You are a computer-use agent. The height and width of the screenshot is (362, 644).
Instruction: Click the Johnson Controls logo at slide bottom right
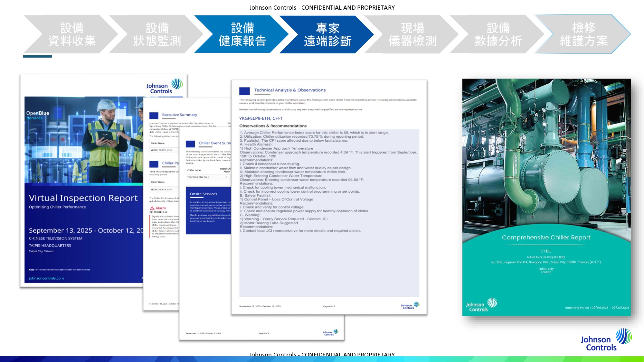pos(606,340)
